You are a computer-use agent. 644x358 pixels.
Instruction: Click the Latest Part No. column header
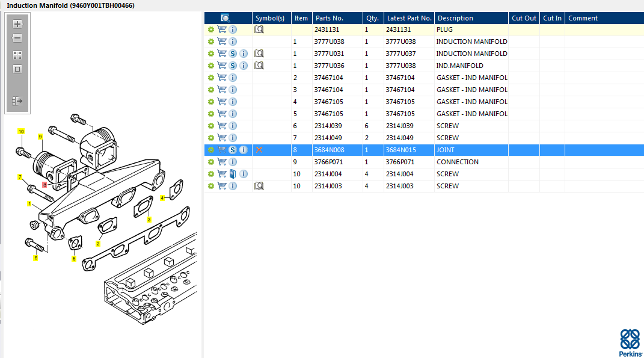coord(409,18)
